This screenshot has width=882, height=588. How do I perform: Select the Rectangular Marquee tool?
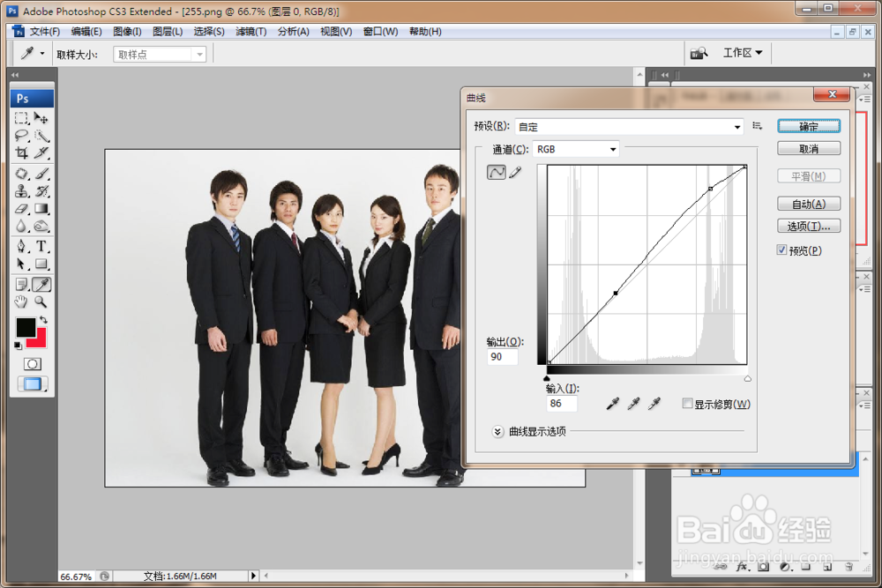point(21,118)
